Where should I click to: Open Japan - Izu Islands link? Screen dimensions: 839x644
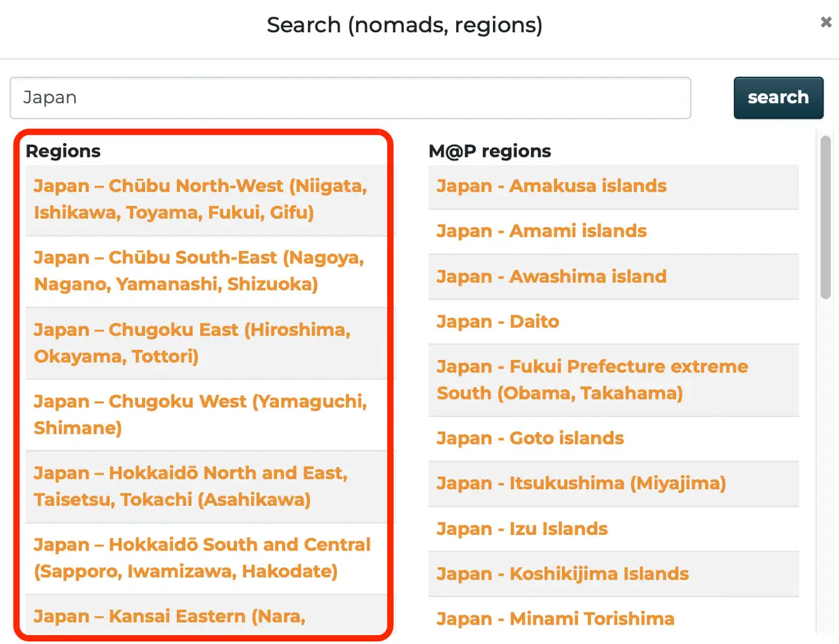click(521, 528)
